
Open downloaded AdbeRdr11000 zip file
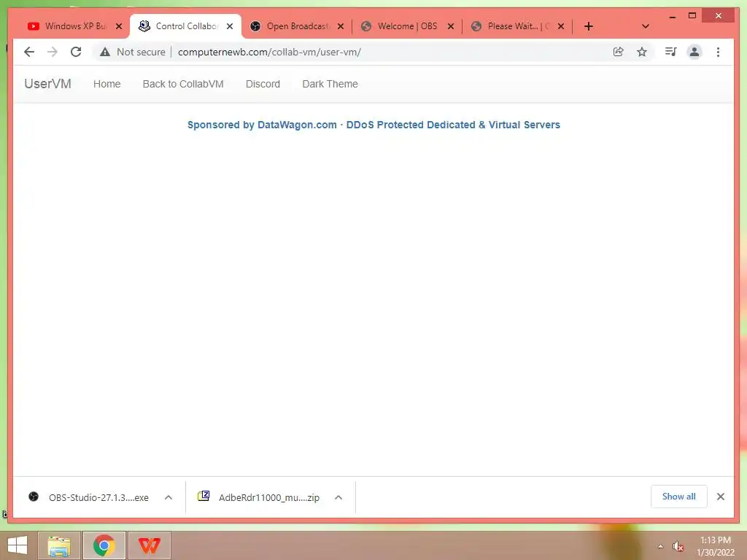click(x=258, y=497)
